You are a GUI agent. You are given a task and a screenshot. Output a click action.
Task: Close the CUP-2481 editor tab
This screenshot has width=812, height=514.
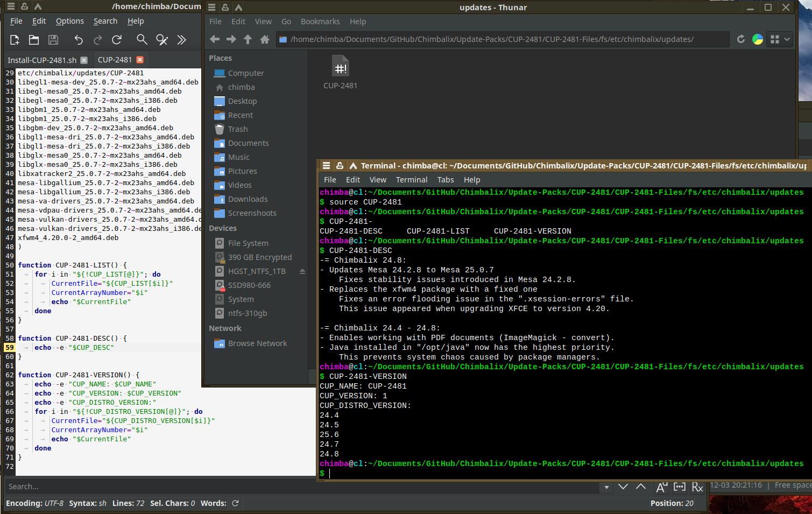pyautogui.click(x=140, y=60)
